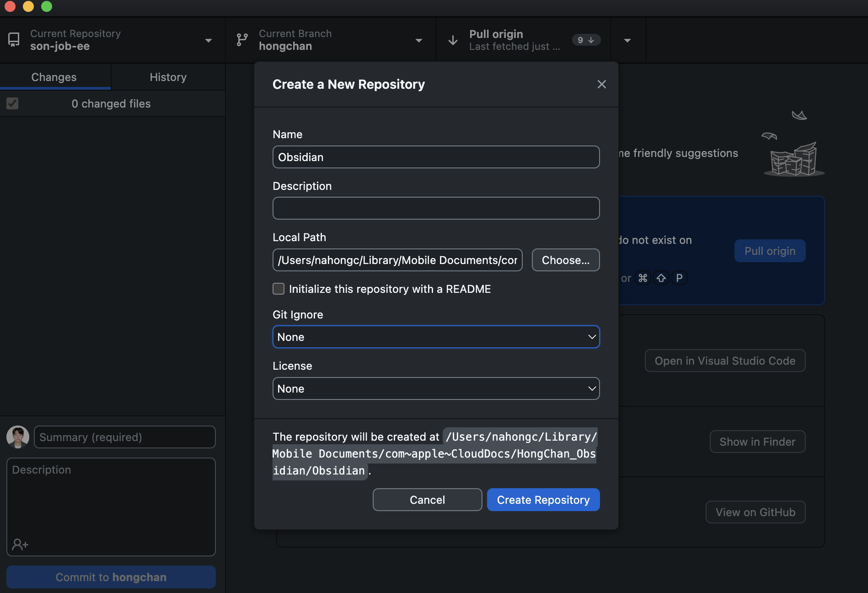Click the repository path preview text
This screenshot has height=593, width=868.
pyautogui.click(x=434, y=453)
